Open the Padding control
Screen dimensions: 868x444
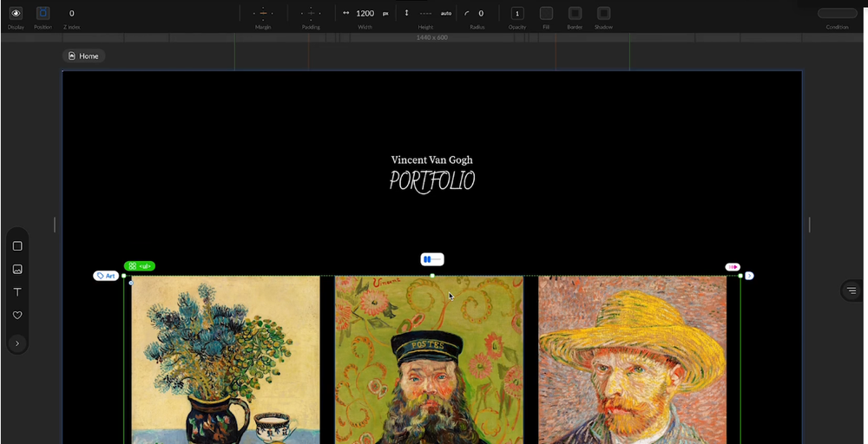[311, 13]
